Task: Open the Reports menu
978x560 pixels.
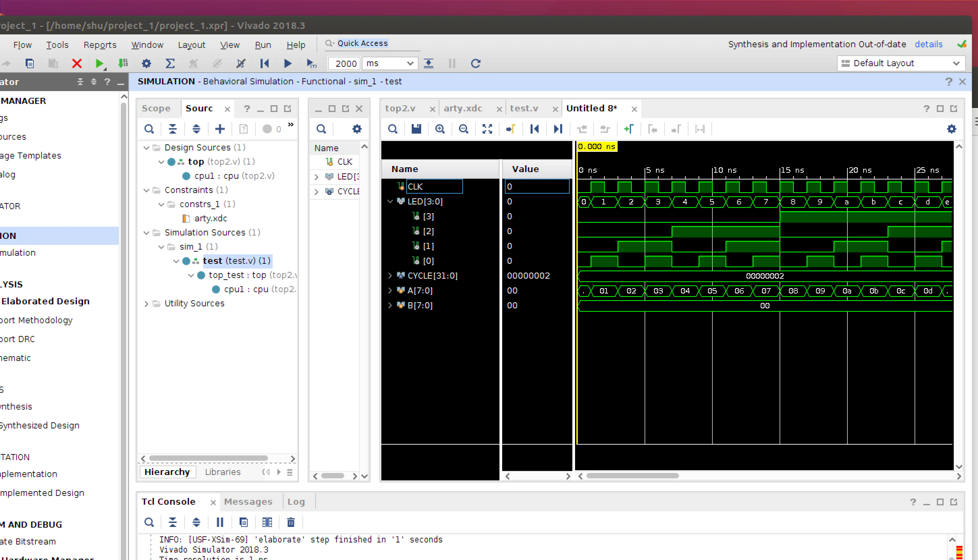Action: click(x=100, y=45)
